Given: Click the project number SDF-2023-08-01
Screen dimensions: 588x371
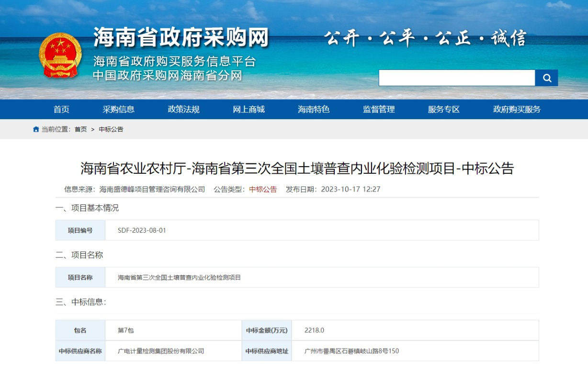Looking at the screenshot, I should [x=142, y=230].
